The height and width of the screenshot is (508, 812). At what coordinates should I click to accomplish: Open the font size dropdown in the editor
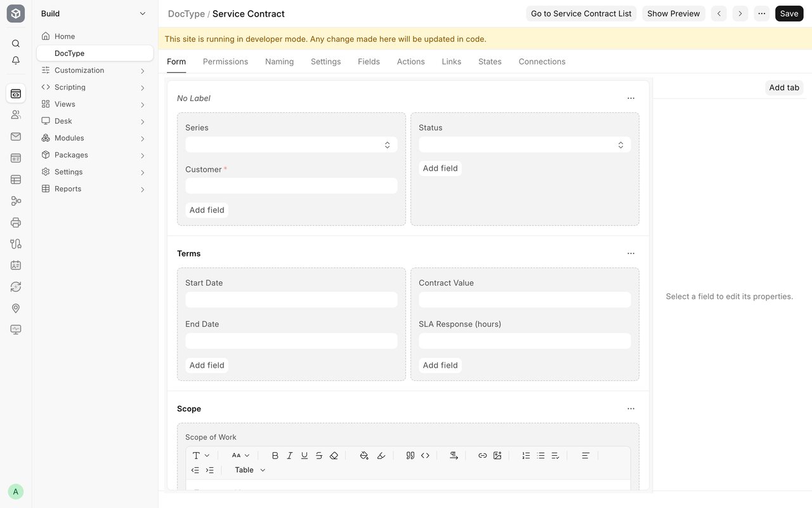point(240,455)
